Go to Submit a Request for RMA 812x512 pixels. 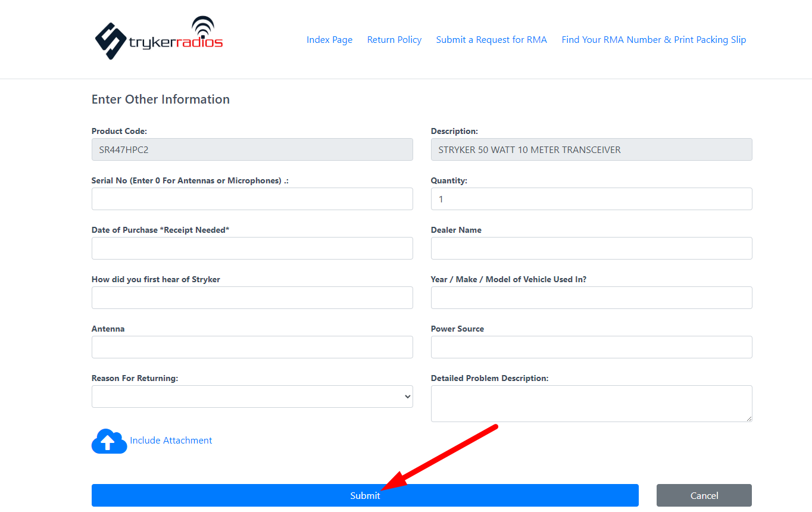point(491,40)
